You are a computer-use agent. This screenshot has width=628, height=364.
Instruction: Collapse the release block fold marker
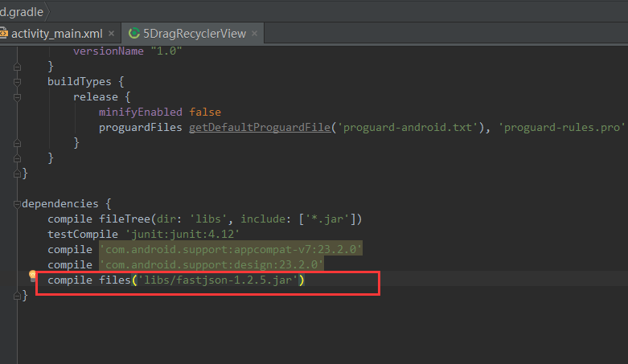point(17,97)
